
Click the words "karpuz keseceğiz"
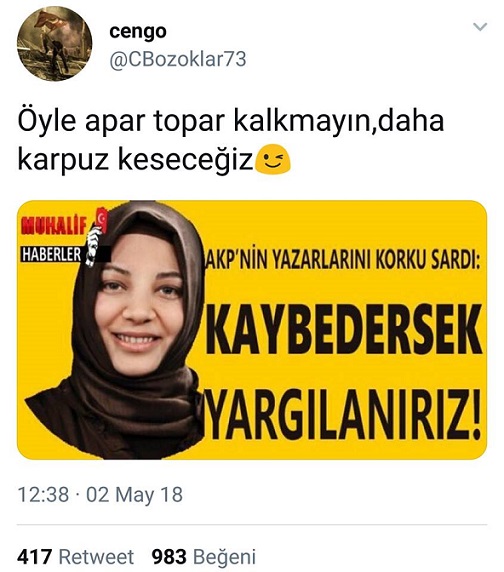[x=135, y=160]
